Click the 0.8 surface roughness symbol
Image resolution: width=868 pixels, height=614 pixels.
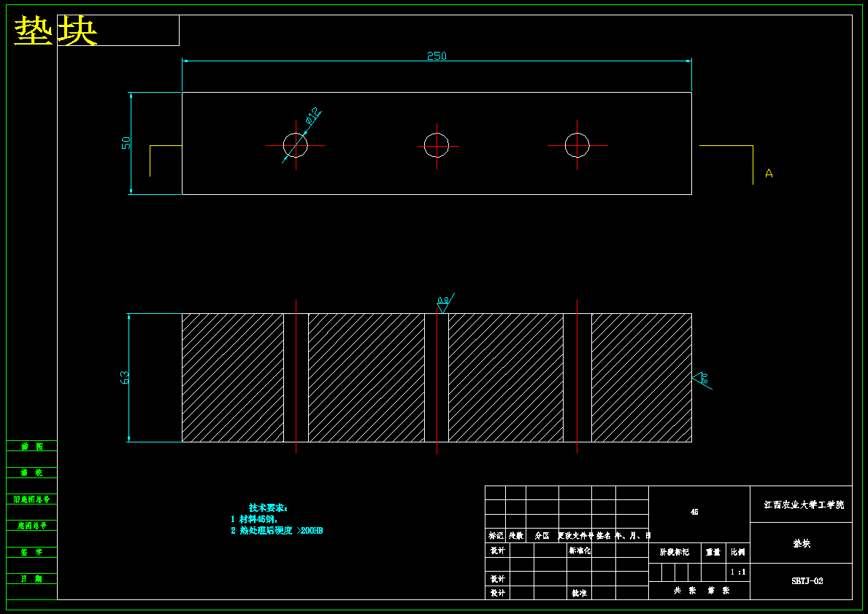point(444,304)
